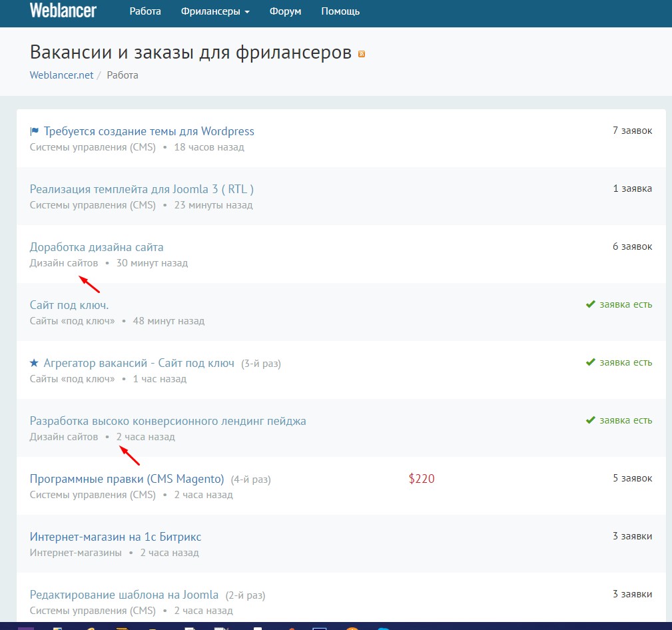Click заявка есть in Агрегатор вакансий row

point(626,362)
